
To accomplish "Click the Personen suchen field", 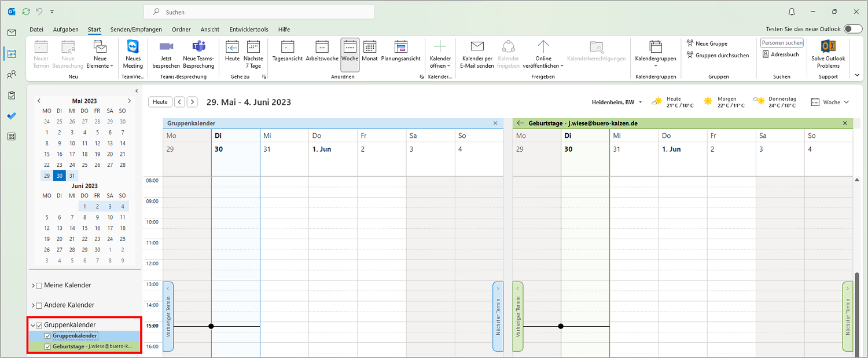I will (x=782, y=43).
